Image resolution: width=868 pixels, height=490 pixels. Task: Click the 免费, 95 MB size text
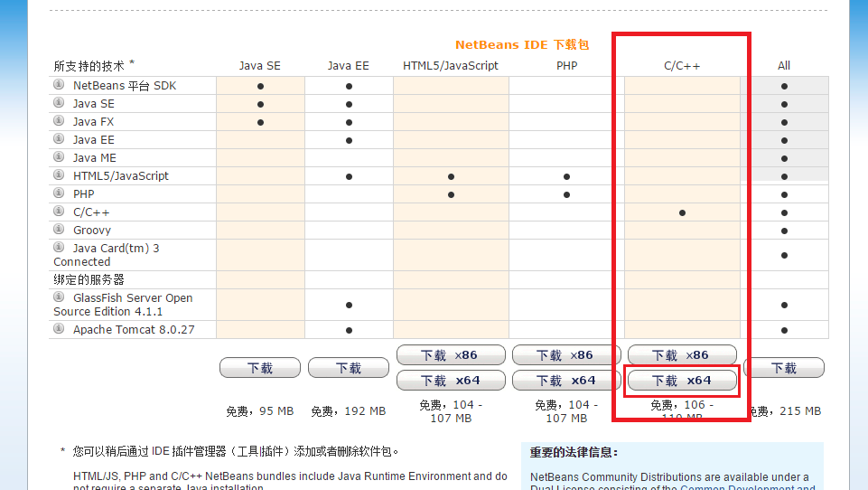(x=259, y=411)
